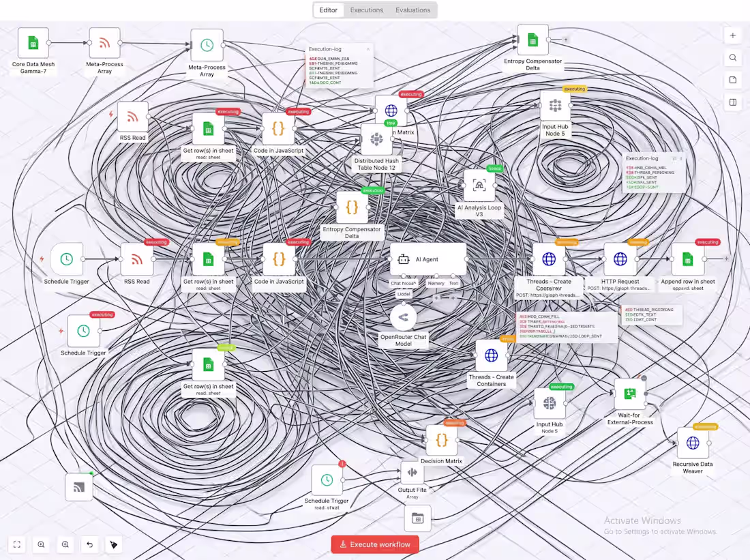
Task: Click the executing badge on Append row in sheet
Action: click(708, 242)
